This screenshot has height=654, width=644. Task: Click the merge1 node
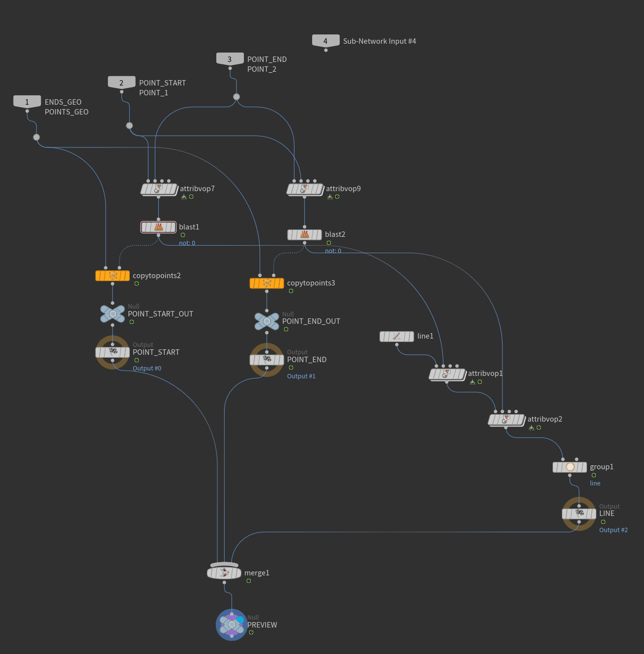click(224, 573)
